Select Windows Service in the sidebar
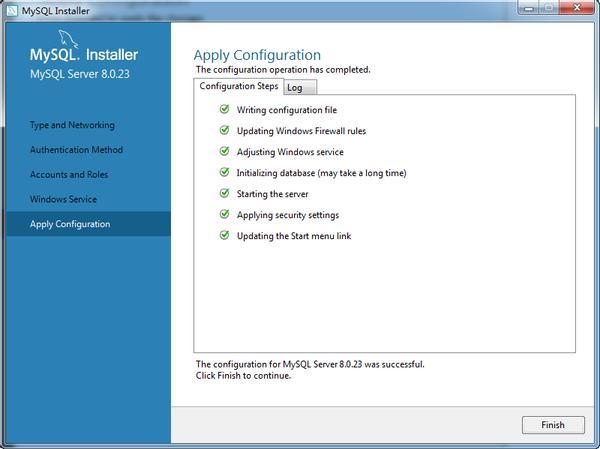 63,199
